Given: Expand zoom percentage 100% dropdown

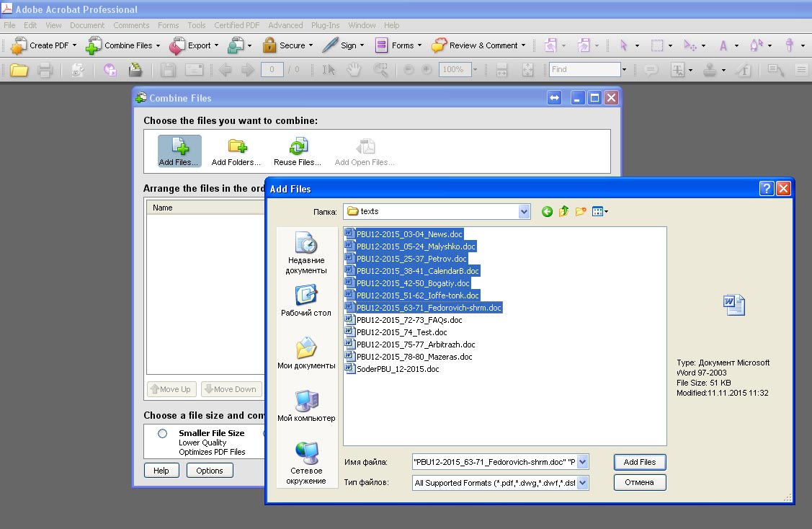Looking at the screenshot, I should coord(475,69).
